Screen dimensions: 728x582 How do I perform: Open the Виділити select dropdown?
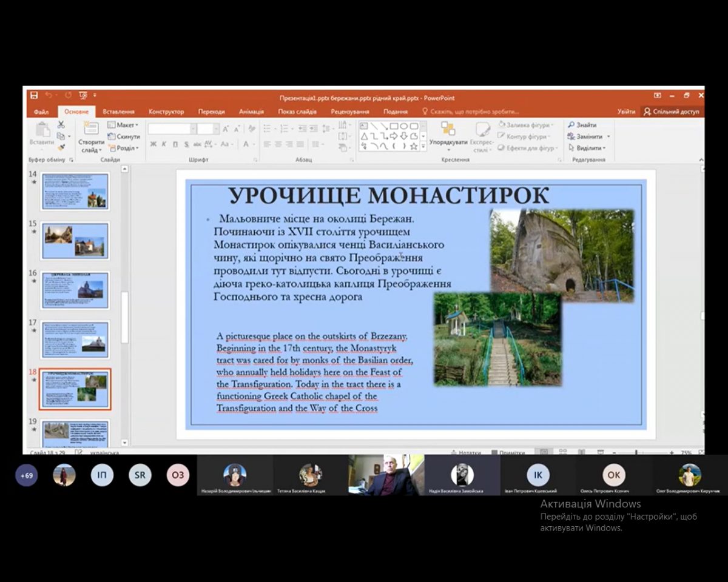589,148
